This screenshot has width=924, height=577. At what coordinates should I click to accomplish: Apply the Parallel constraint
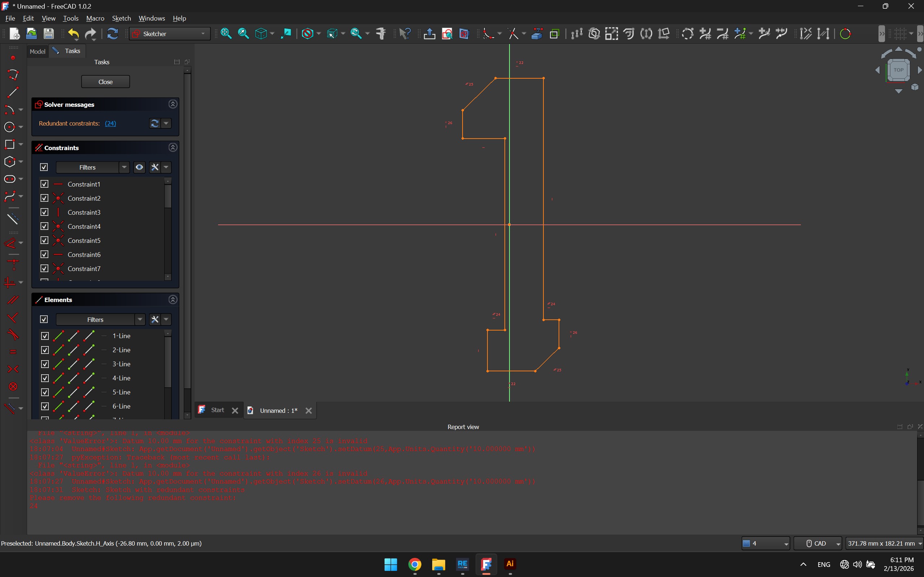(13, 300)
